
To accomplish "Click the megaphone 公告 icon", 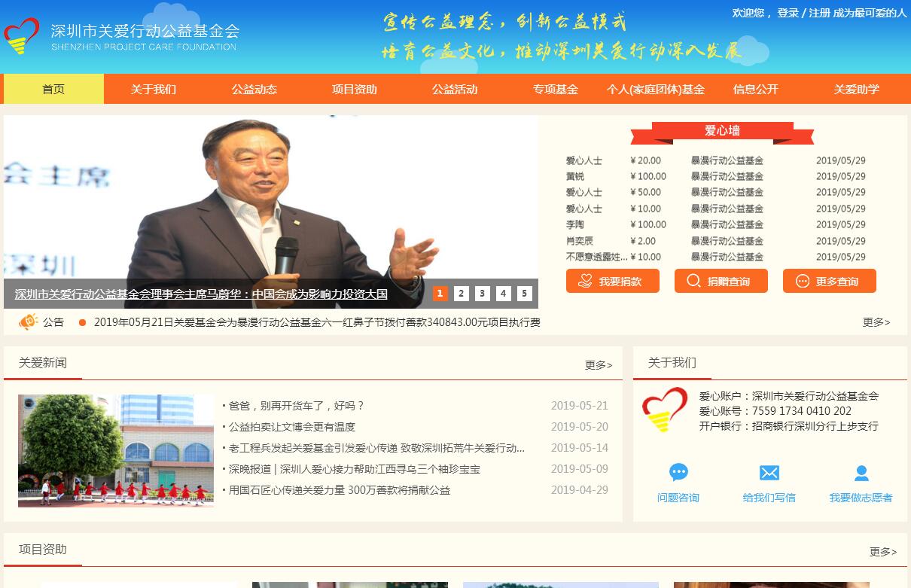I will (29, 322).
